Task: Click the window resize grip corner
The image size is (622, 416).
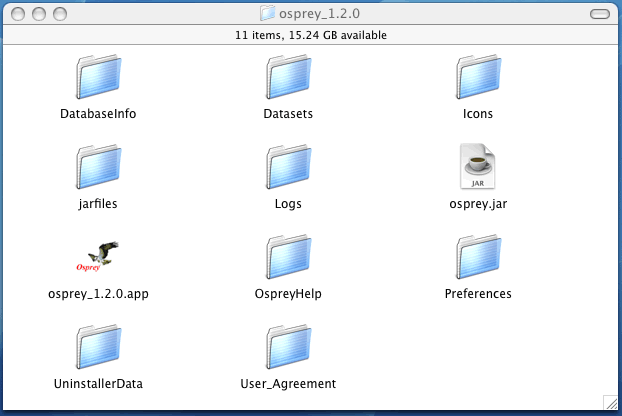Action: [x=610, y=402]
